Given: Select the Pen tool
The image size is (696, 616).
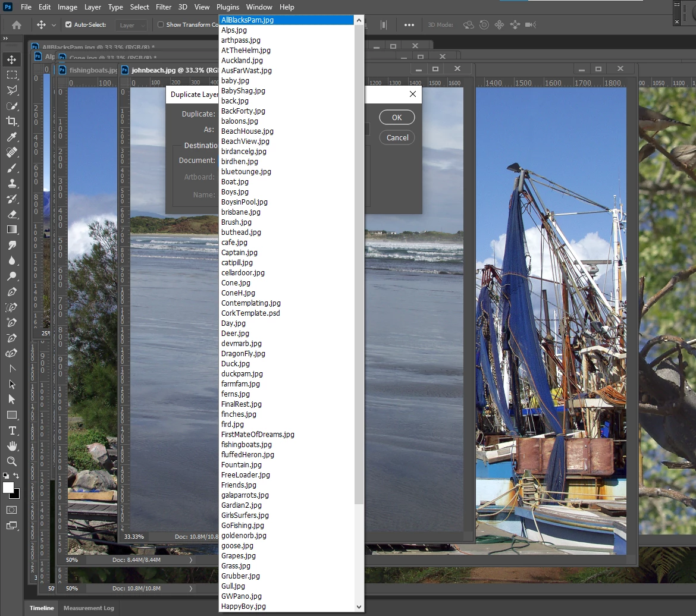Looking at the screenshot, I should point(12,291).
